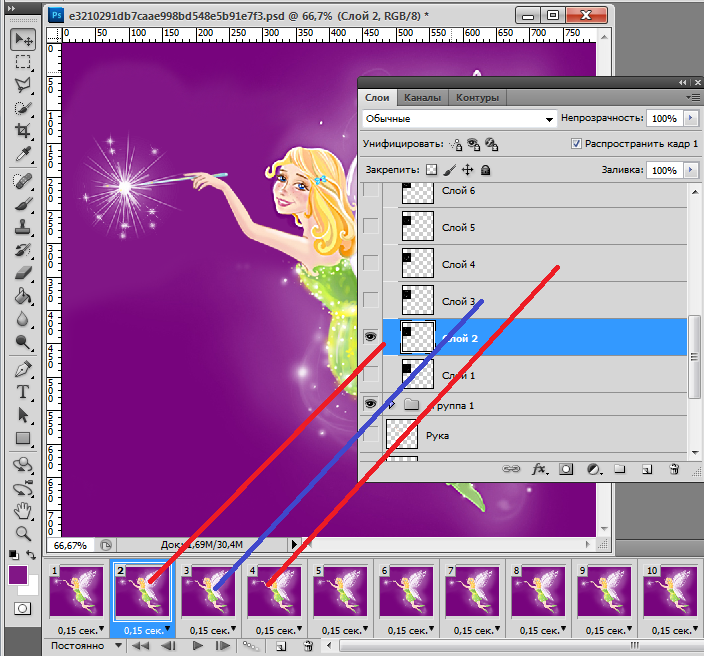The height and width of the screenshot is (656, 704).
Task: Select the Hand tool
Action: [x=23, y=511]
